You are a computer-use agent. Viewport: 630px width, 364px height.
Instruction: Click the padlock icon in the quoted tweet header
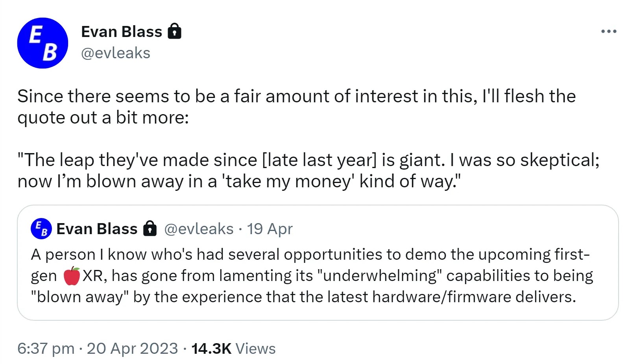coord(150,229)
